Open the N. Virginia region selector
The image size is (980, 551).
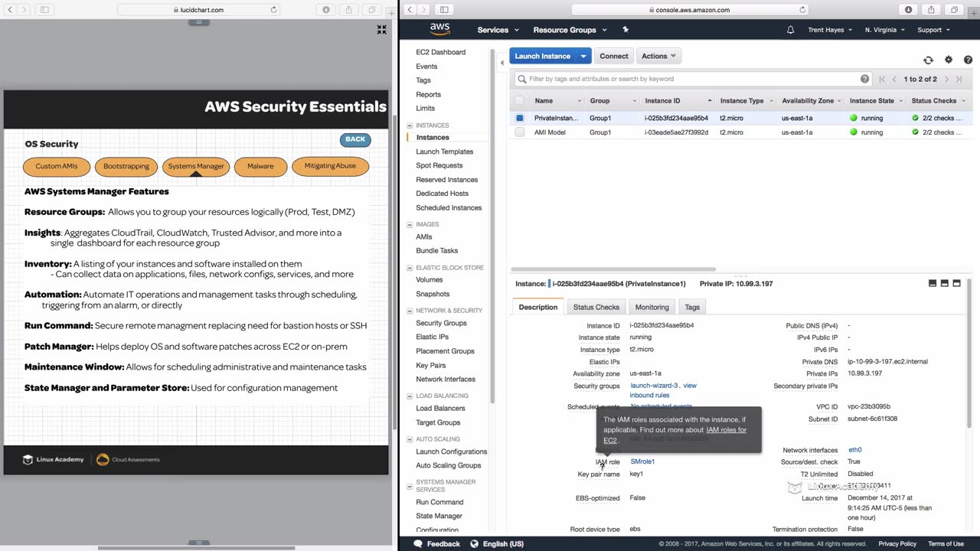(885, 30)
